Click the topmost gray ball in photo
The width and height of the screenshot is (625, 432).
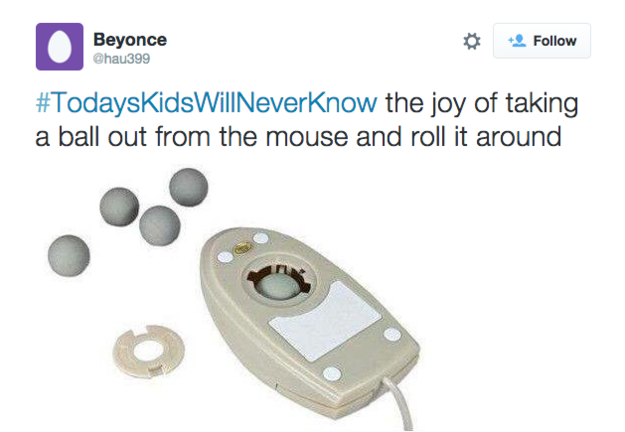click(186, 185)
